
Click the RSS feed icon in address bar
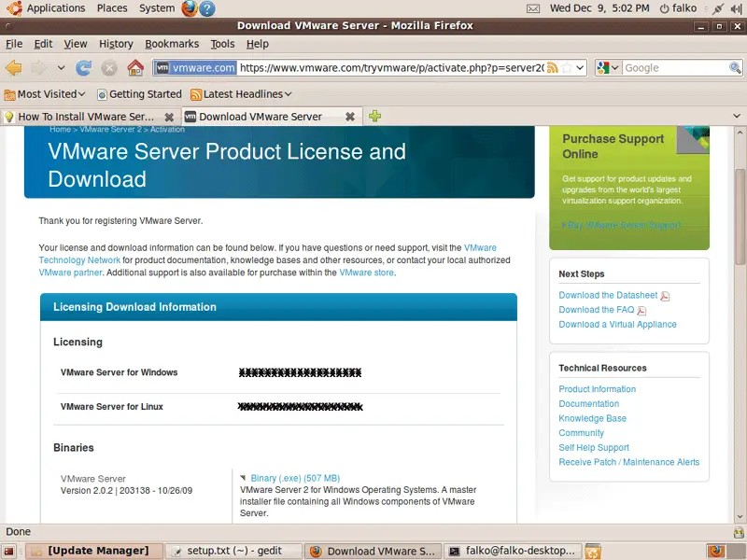coord(552,67)
